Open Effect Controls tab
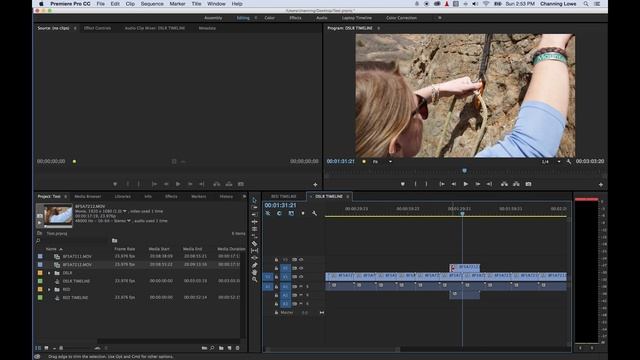This screenshot has width=640, height=360. [x=97, y=28]
